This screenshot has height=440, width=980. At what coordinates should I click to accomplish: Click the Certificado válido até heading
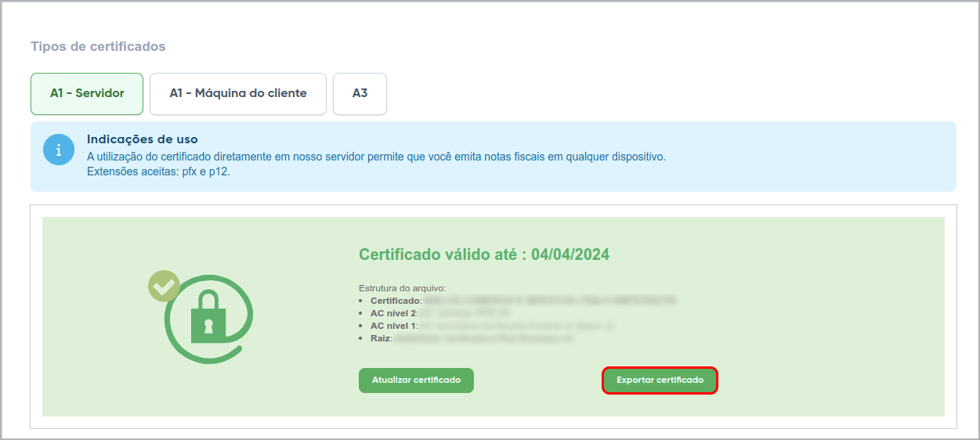(443, 254)
